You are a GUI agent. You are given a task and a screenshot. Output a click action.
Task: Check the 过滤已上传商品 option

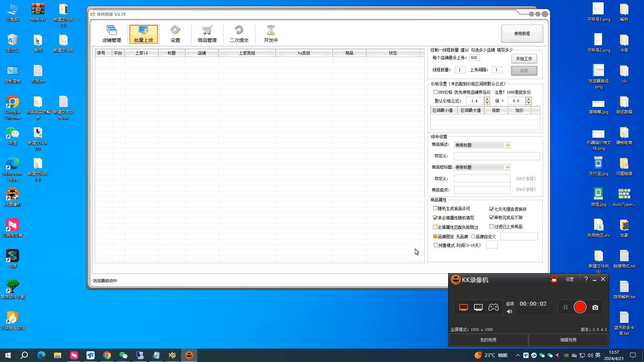pyautogui.click(x=491, y=227)
